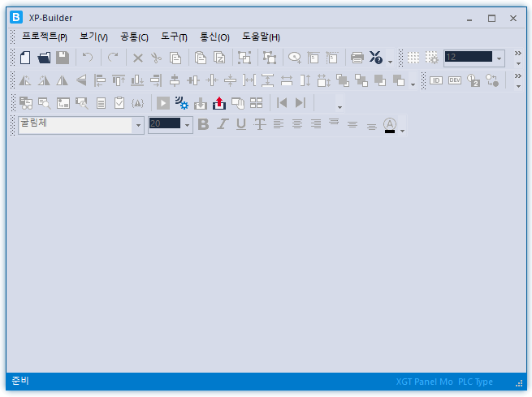Toggle Italic text formatting
The height and width of the screenshot is (397, 532).
(223, 124)
